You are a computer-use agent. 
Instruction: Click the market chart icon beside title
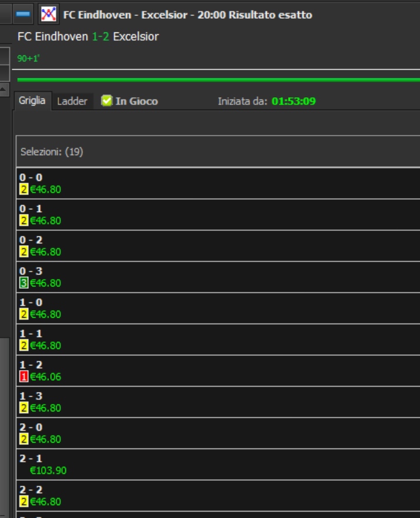coord(48,14)
